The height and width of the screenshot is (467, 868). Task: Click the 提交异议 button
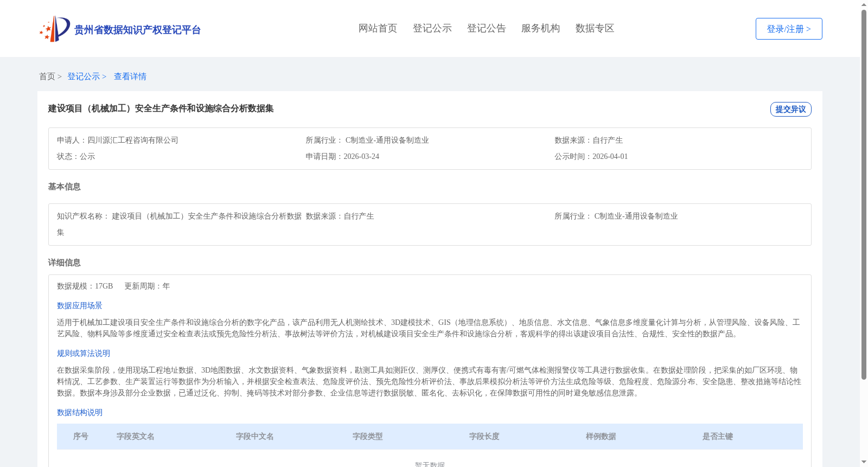(790, 109)
